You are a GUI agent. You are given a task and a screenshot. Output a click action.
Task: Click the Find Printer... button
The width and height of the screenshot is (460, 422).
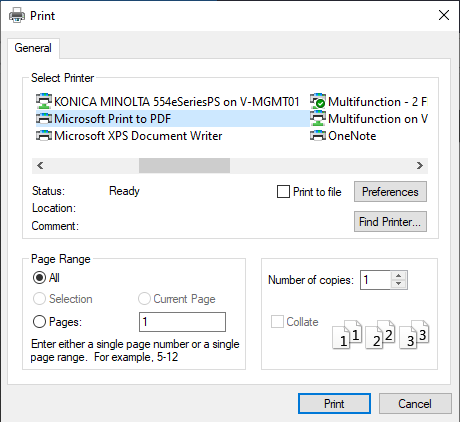tap(390, 221)
